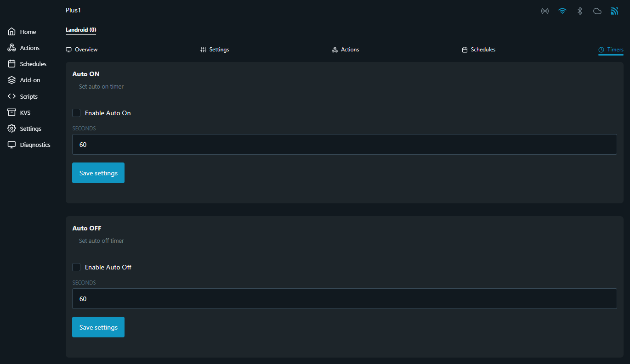This screenshot has width=630, height=364.
Task: Switch to the Overview tab
Action: click(x=82, y=50)
